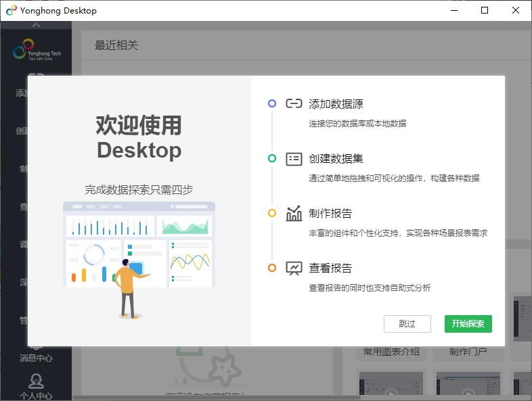Viewport: 532px width, 401px height.
Task: Click the Yonghong Tech logo in sidebar
Action: point(37,50)
